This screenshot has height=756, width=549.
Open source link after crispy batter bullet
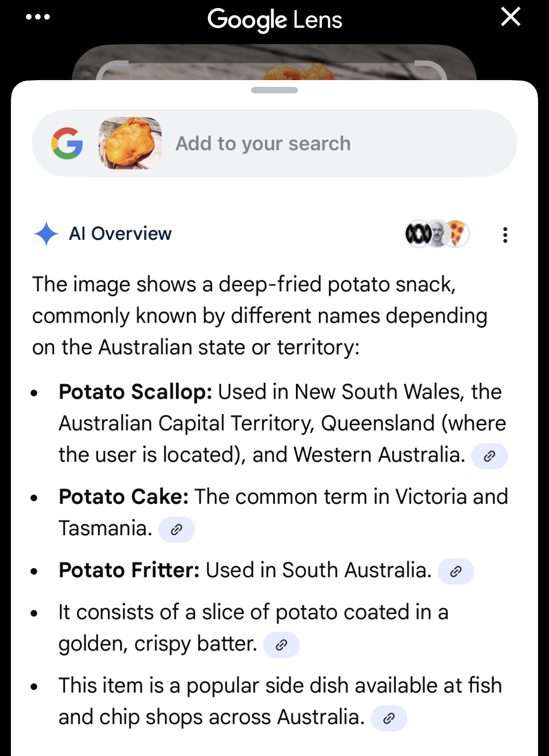coord(281,644)
